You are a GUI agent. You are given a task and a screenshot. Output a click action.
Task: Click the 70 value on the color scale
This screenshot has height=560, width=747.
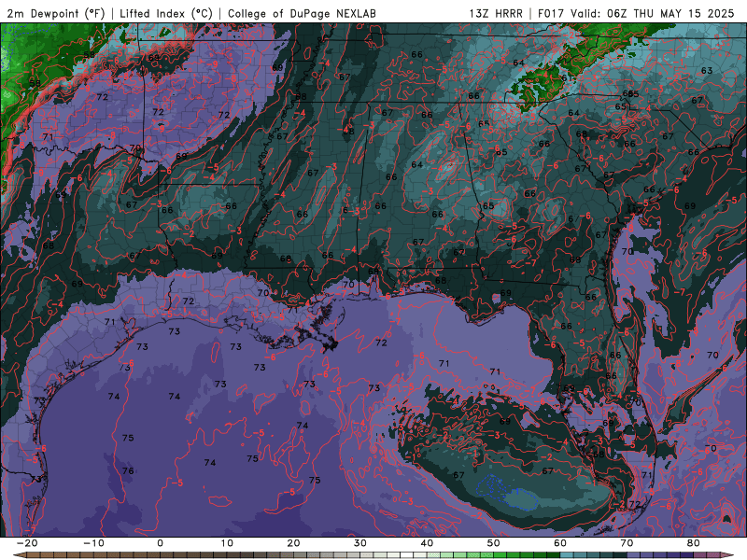point(627,543)
